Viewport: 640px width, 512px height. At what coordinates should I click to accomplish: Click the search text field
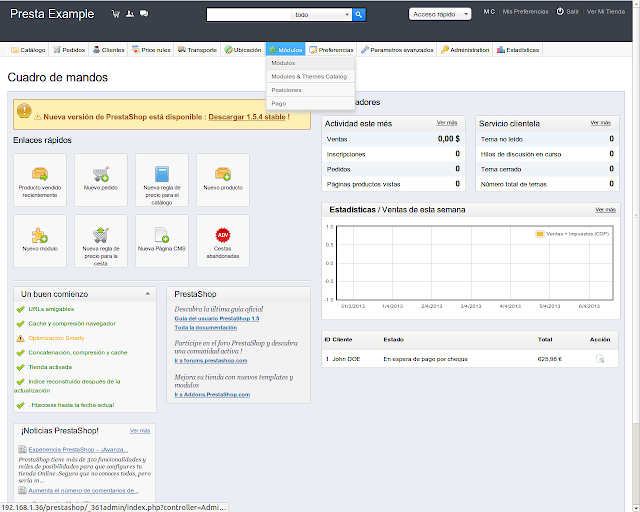249,15
